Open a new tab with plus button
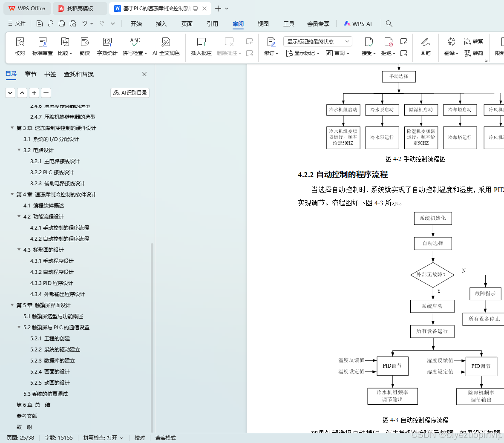The height and width of the screenshot is (443, 504). [218, 9]
